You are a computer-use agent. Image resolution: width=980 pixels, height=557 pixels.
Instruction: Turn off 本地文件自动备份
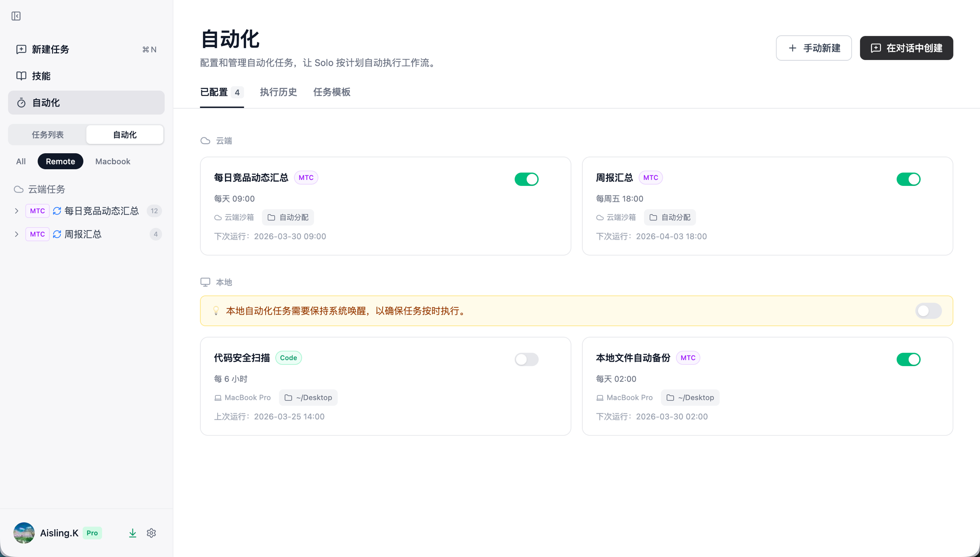(x=908, y=359)
